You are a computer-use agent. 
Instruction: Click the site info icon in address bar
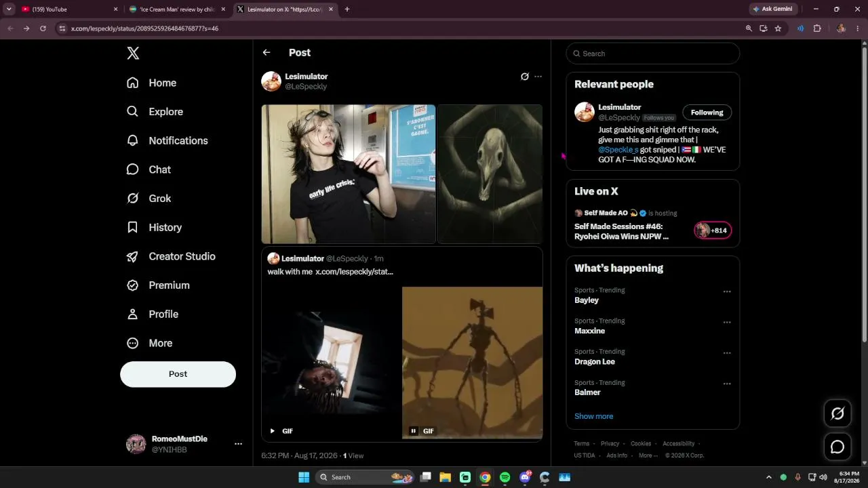pos(62,28)
